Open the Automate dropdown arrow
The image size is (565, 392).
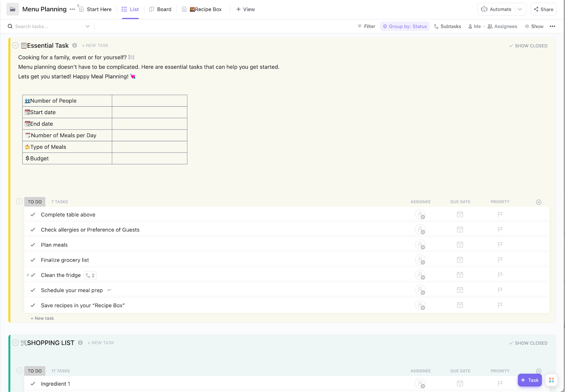[520, 9]
